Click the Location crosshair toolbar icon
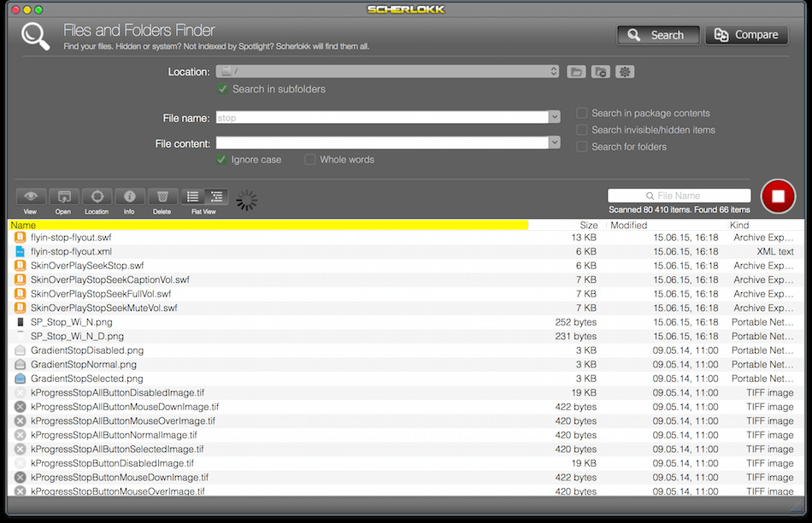This screenshot has height=523, width=812. click(97, 197)
